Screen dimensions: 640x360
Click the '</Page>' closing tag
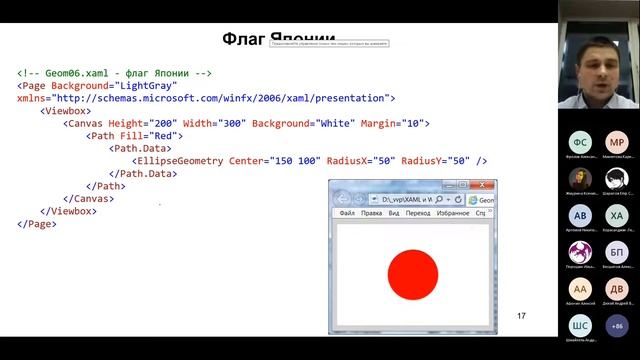37,224
